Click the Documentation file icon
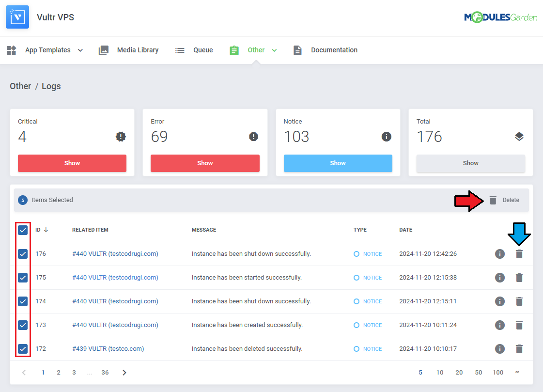The image size is (543, 392). (297, 50)
